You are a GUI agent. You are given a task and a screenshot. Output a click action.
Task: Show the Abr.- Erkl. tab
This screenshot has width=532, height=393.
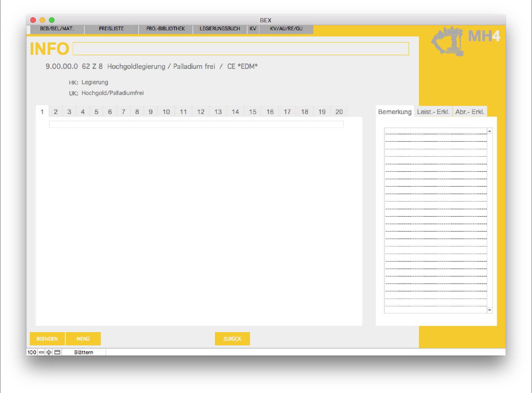tap(469, 112)
